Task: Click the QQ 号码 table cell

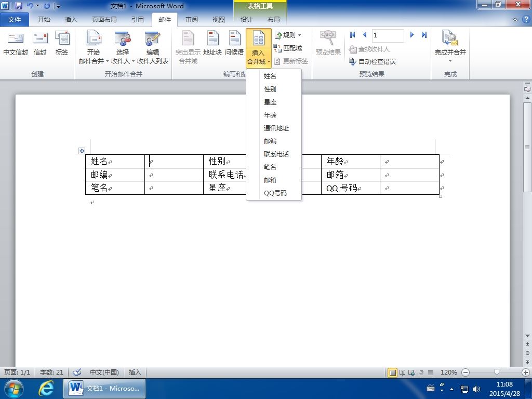Action: coord(351,188)
